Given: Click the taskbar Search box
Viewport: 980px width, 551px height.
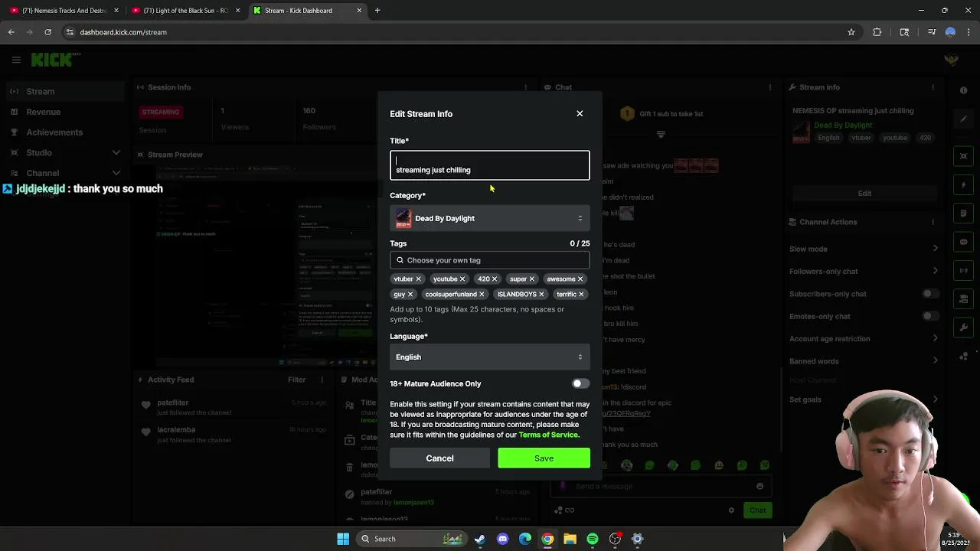Looking at the screenshot, I should click(412, 539).
